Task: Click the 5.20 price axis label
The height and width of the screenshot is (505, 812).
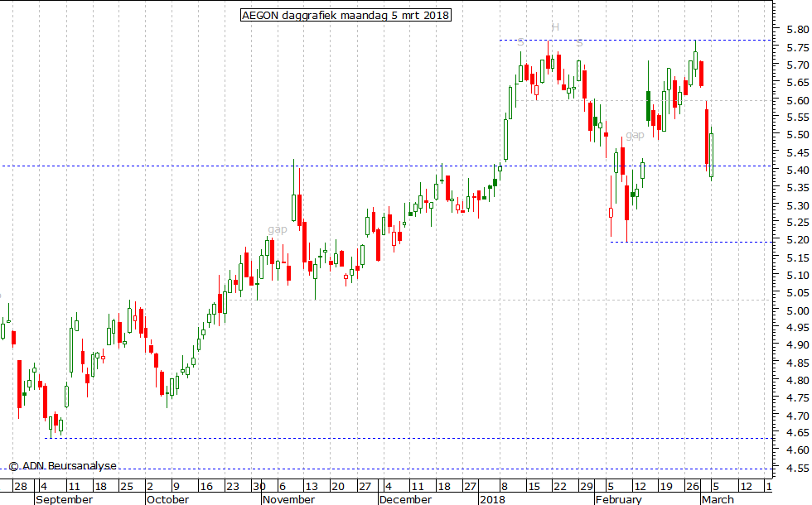Action: pyautogui.click(x=797, y=240)
